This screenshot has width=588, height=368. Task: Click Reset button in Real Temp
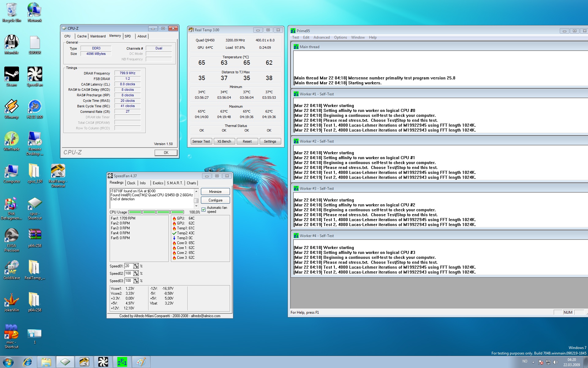pyautogui.click(x=247, y=141)
